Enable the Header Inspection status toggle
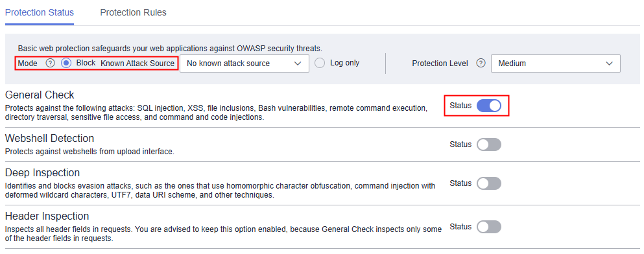Screen dimensions: 644x254 point(489,227)
